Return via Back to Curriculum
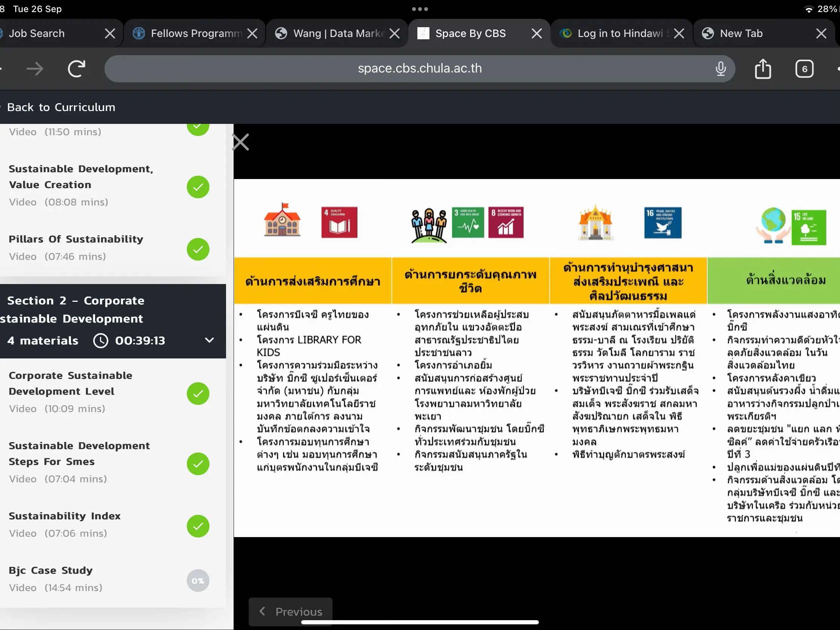 [61, 107]
